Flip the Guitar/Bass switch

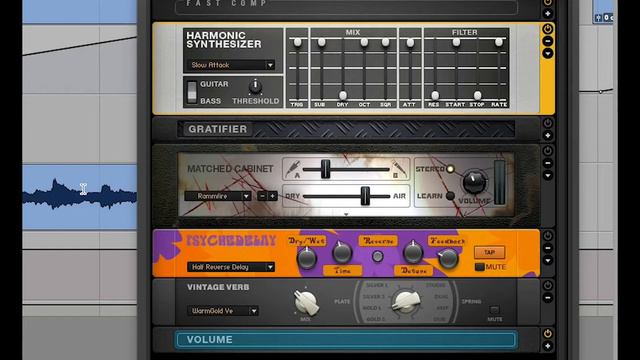(192, 91)
